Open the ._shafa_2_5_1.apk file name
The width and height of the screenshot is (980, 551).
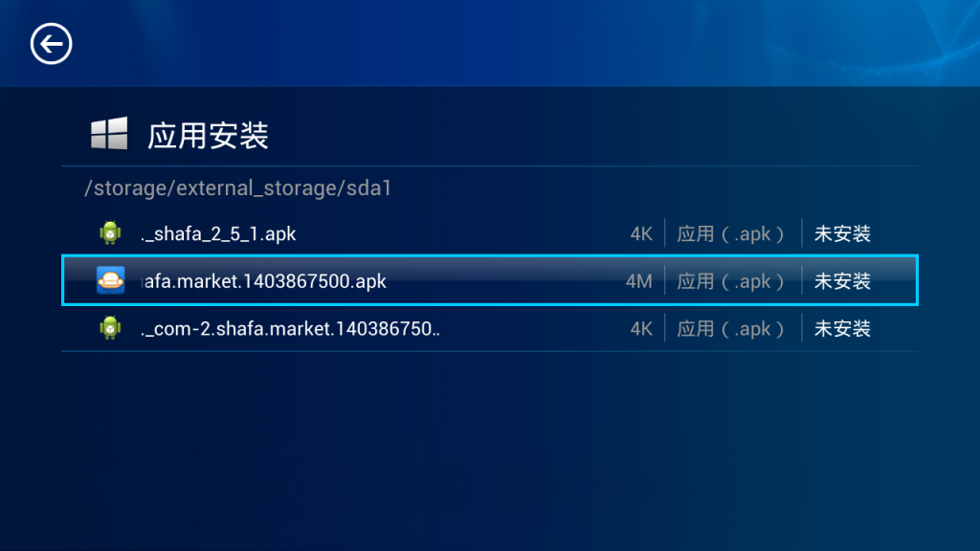[218, 233]
